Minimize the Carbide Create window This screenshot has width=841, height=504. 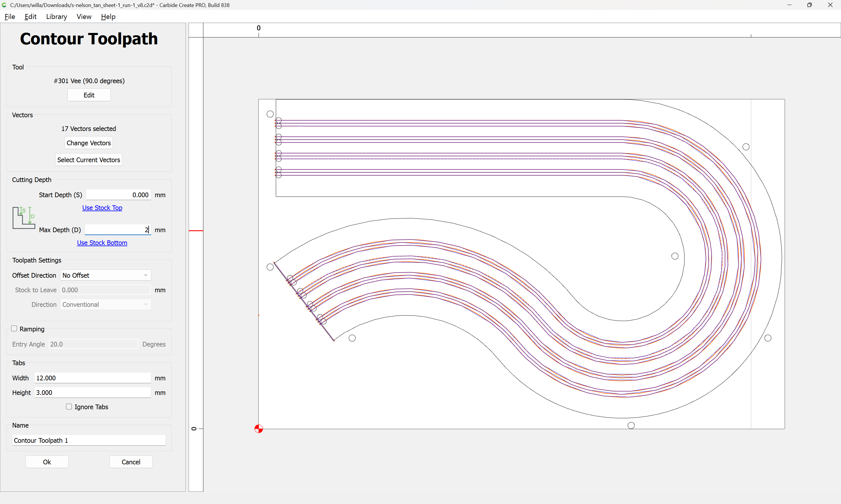click(x=789, y=5)
